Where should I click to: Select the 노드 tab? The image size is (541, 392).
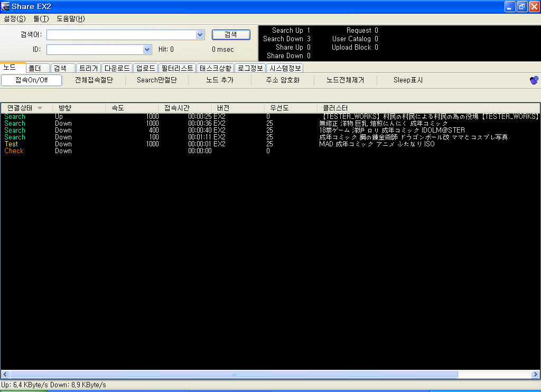[x=13, y=67]
